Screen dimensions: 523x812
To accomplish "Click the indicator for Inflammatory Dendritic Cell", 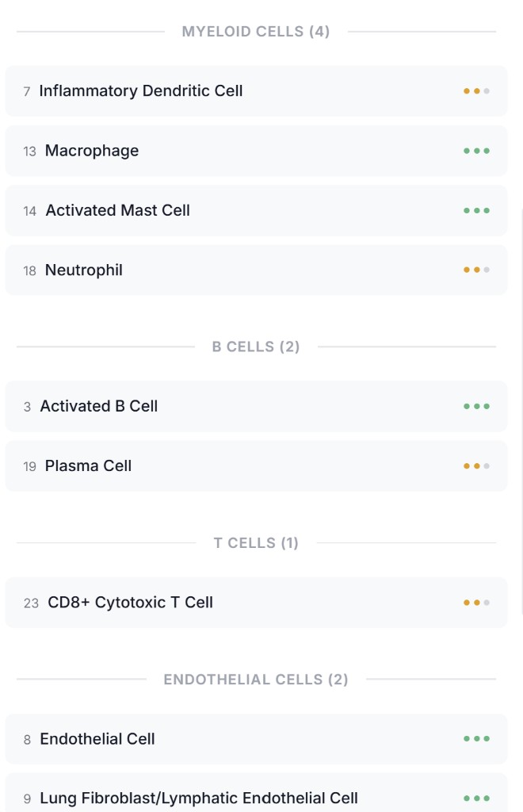I will click(x=476, y=90).
